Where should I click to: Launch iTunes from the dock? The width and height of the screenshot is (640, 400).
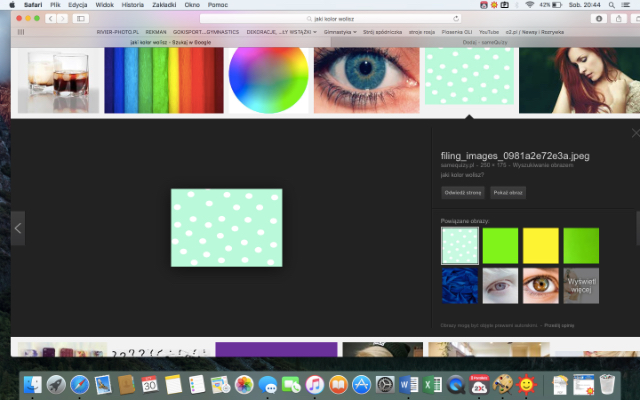(x=314, y=384)
